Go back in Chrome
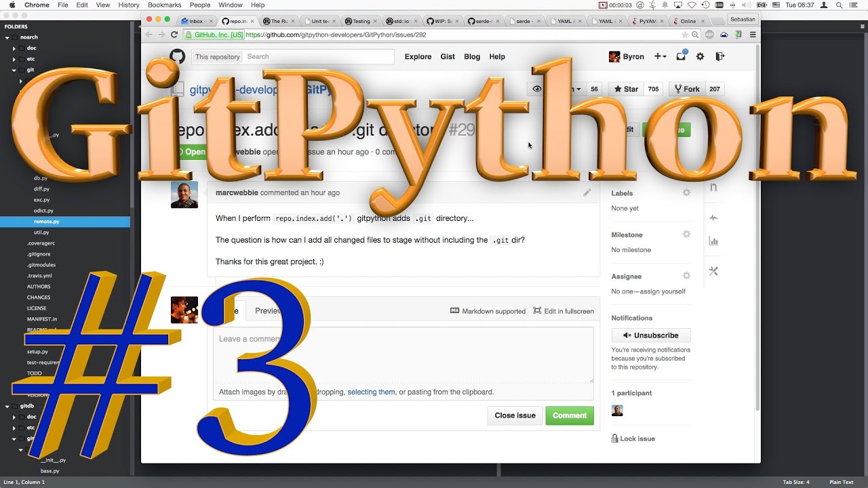Viewport: 868px width, 488px height. (x=149, y=35)
